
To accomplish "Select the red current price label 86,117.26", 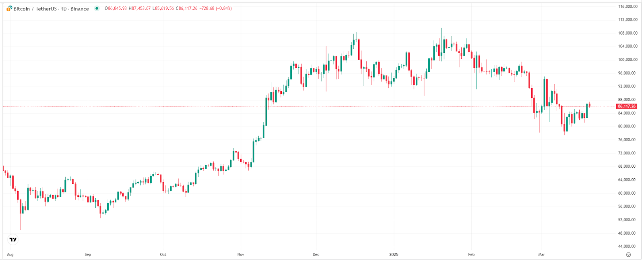I will tap(626, 106).
